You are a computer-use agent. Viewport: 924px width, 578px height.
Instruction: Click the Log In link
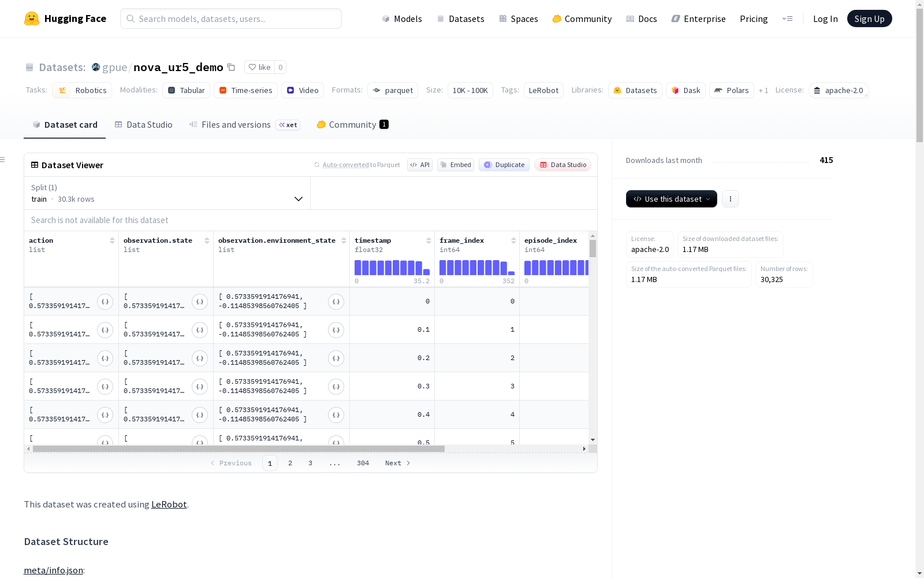[825, 18]
